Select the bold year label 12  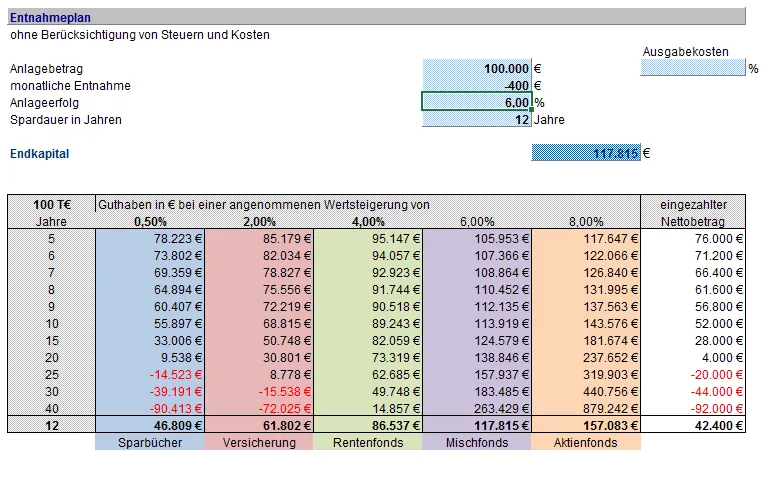[52, 425]
